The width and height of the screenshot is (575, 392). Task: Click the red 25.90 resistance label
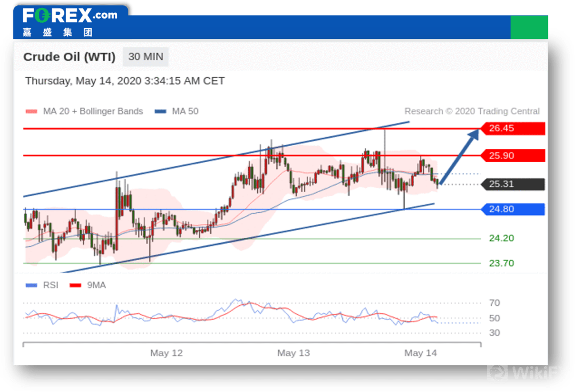(x=513, y=156)
